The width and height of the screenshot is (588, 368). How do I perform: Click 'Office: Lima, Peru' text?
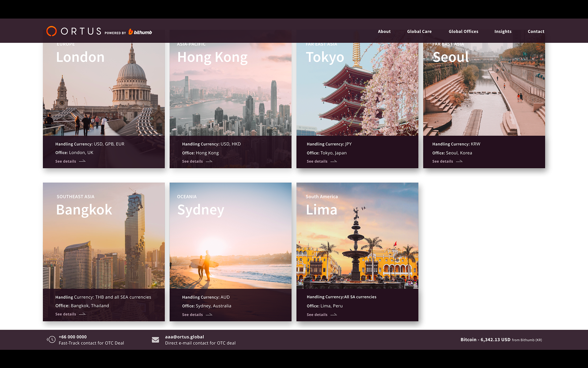tap(325, 306)
